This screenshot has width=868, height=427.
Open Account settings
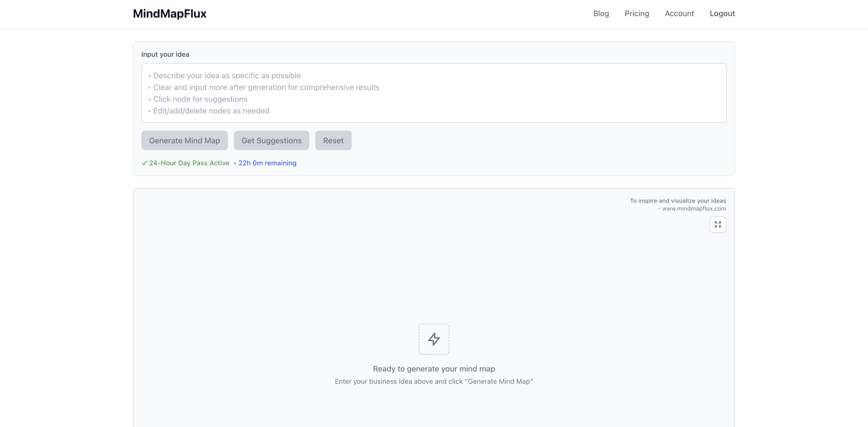tap(679, 13)
